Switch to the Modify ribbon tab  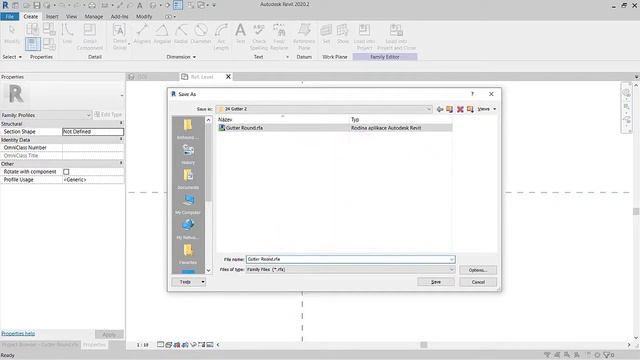[x=144, y=16]
